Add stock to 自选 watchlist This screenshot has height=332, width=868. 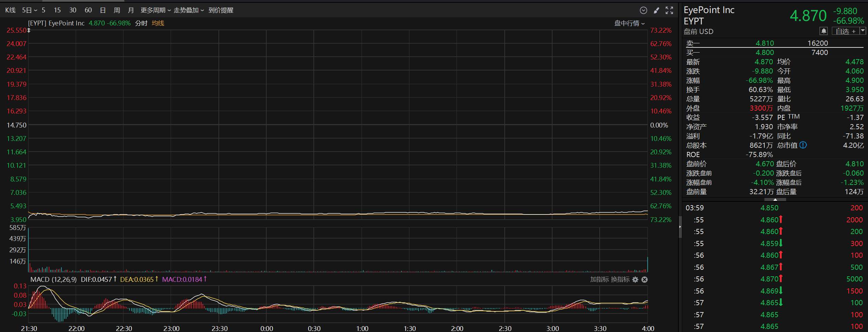tap(846, 31)
